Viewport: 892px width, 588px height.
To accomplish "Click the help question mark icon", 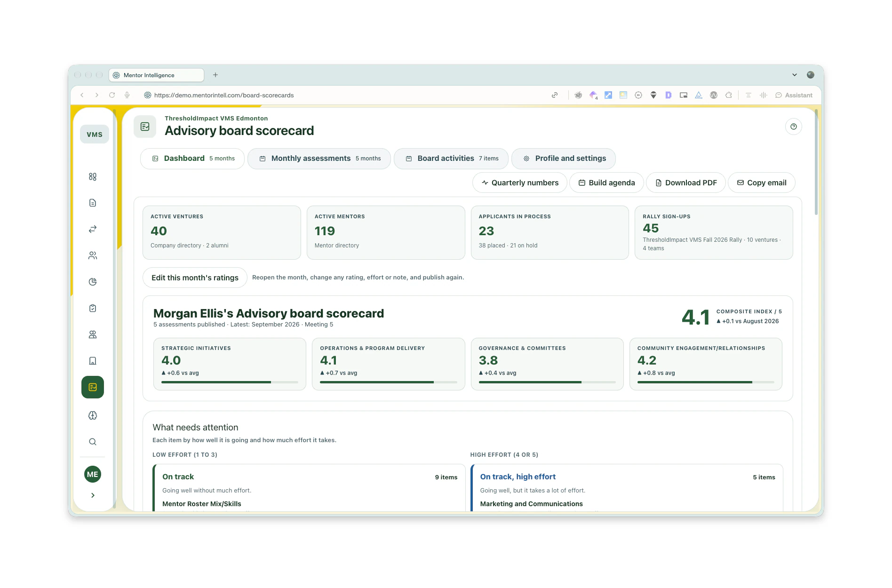I will [794, 127].
